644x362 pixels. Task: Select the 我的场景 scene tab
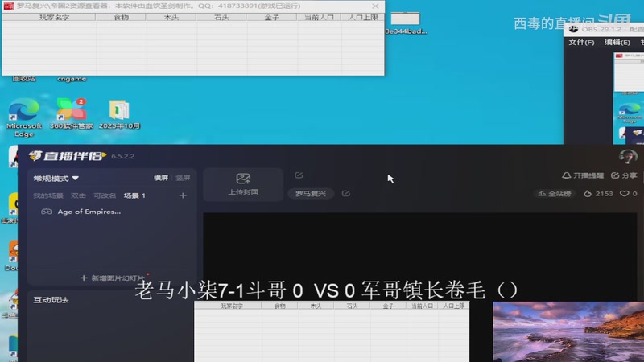pyautogui.click(x=47, y=195)
